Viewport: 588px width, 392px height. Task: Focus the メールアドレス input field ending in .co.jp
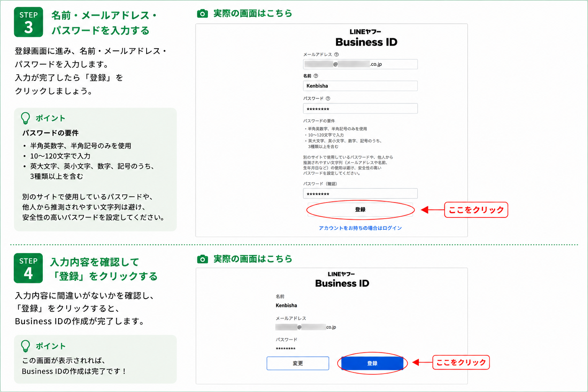click(360, 64)
